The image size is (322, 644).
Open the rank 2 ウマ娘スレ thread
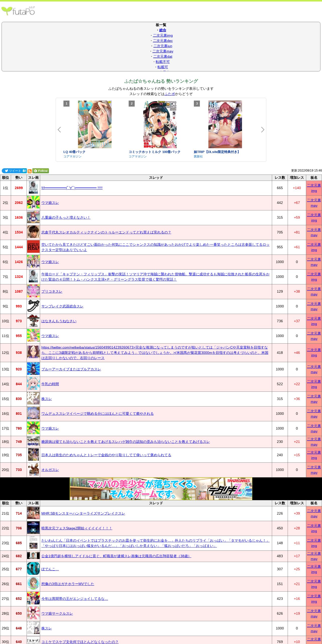click(x=50, y=203)
